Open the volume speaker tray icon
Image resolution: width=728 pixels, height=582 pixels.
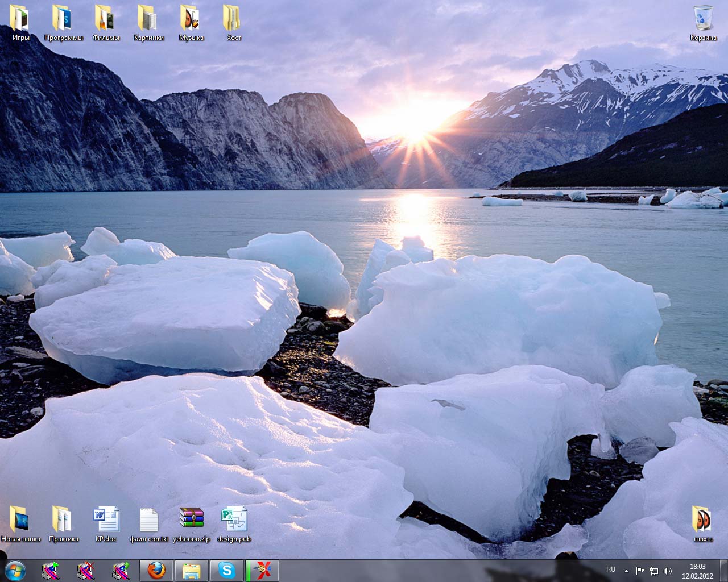(667, 571)
